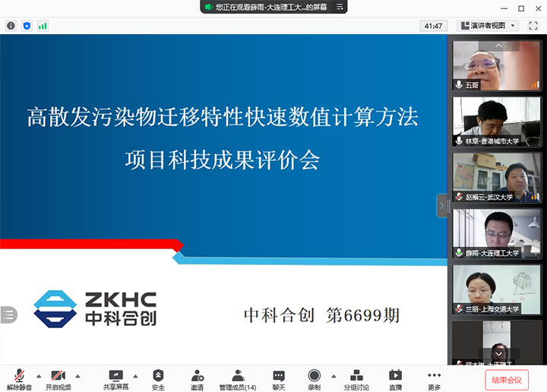Collapse the participant video panel arrow
Image resolution: width=547 pixels, height=392 pixels.
click(x=442, y=205)
